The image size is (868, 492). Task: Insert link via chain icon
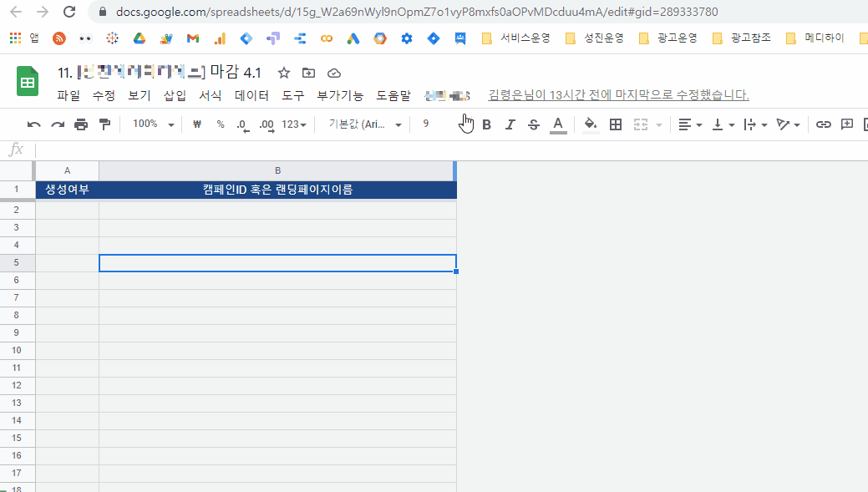click(823, 124)
